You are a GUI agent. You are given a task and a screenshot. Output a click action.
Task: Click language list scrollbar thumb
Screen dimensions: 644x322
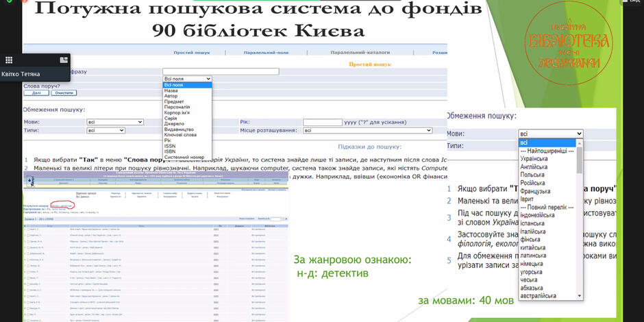580,160
